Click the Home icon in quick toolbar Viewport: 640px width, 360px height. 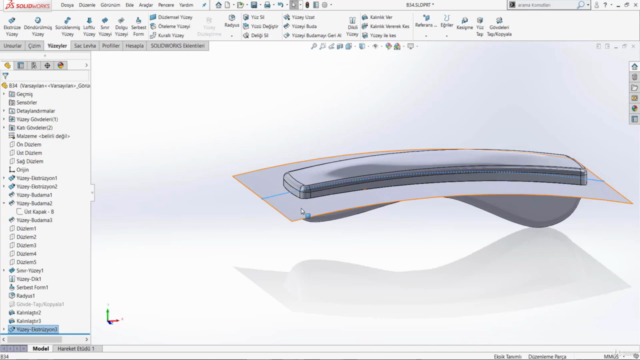218,5
